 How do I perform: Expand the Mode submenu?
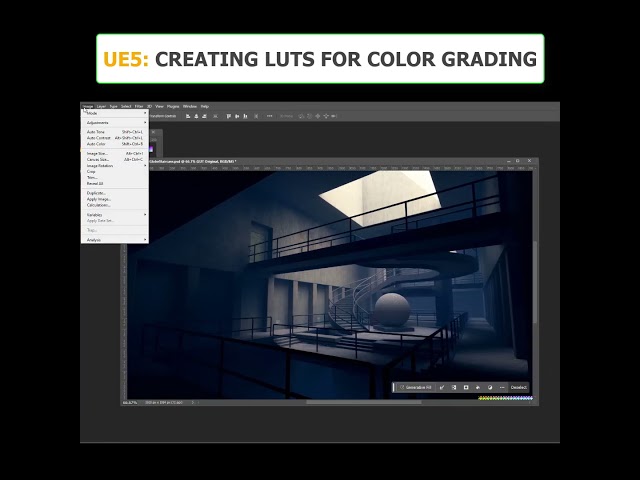pyautogui.click(x=115, y=113)
